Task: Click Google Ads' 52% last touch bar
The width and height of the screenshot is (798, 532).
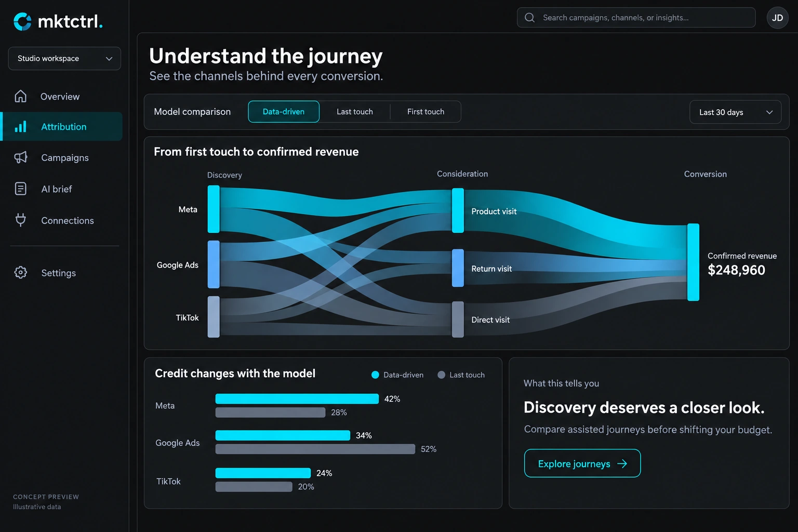Action: tap(315, 449)
